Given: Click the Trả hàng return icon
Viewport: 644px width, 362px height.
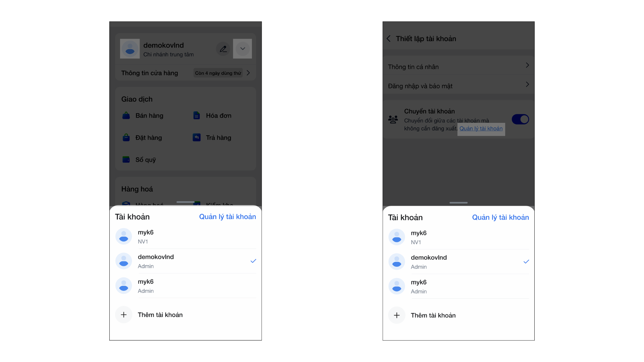Looking at the screenshot, I should [197, 138].
